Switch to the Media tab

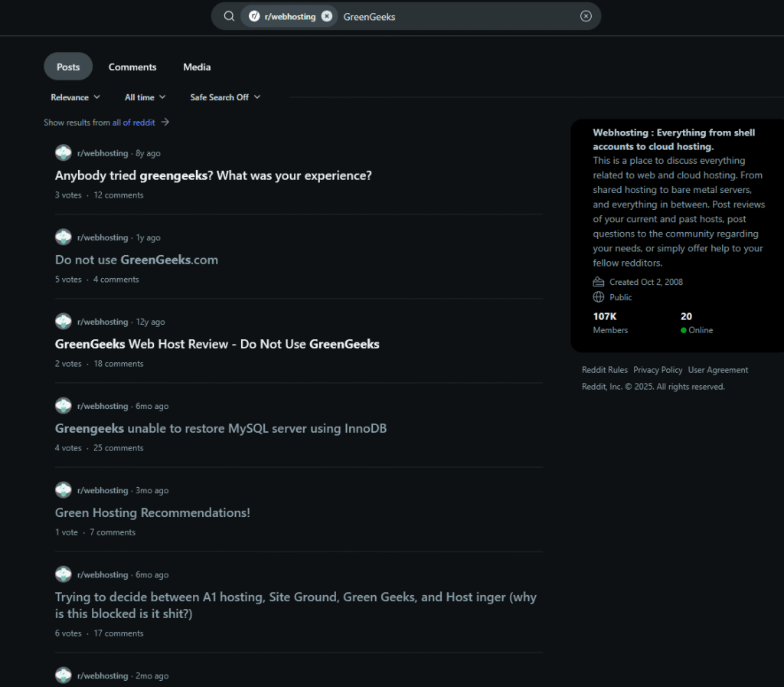pyautogui.click(x=197, y=67)
